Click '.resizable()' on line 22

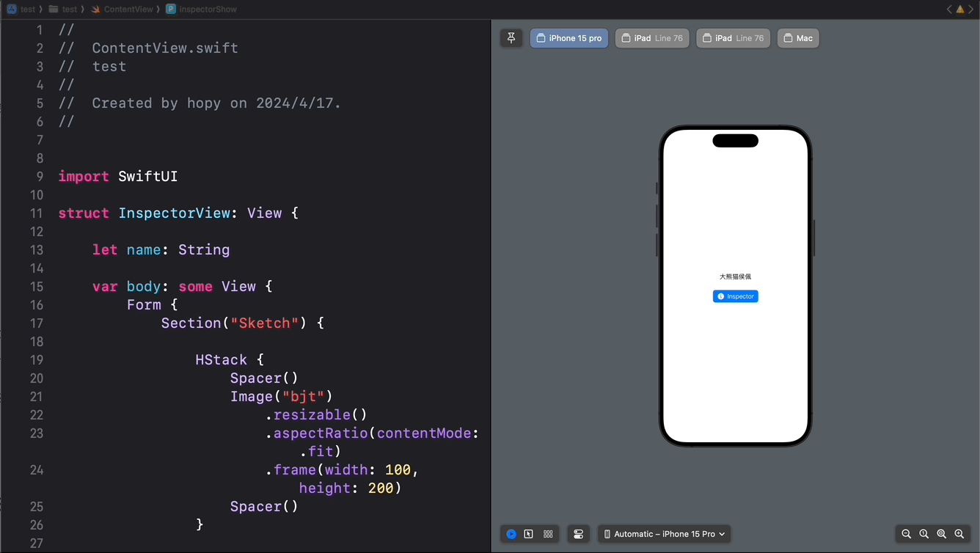point(316,415)
